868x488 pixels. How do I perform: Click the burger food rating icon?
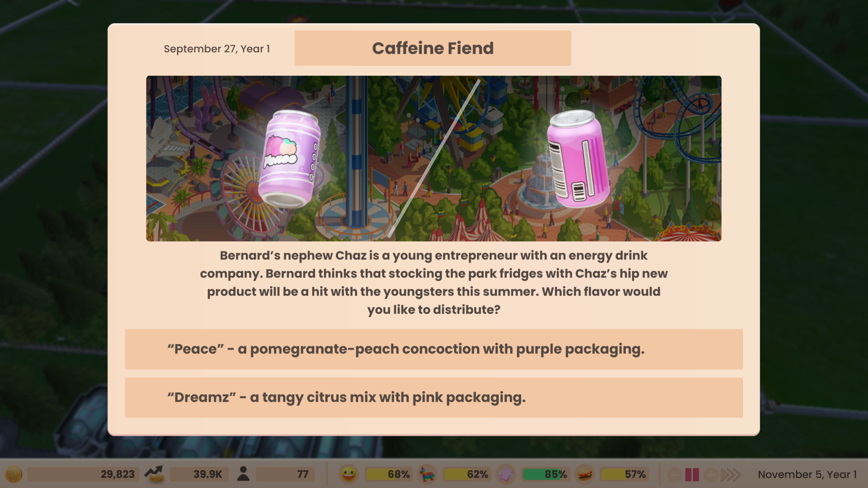pos(585,474)
